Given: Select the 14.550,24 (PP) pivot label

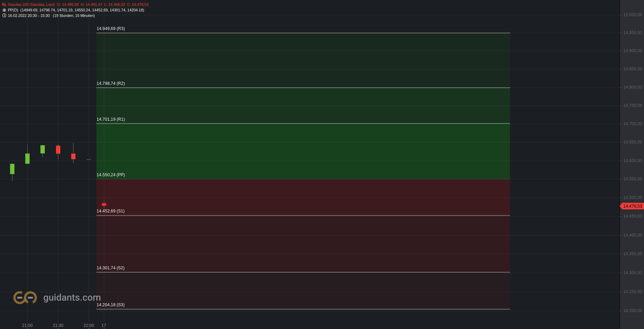Looking at the screenshot, I should tap(111, 175).
